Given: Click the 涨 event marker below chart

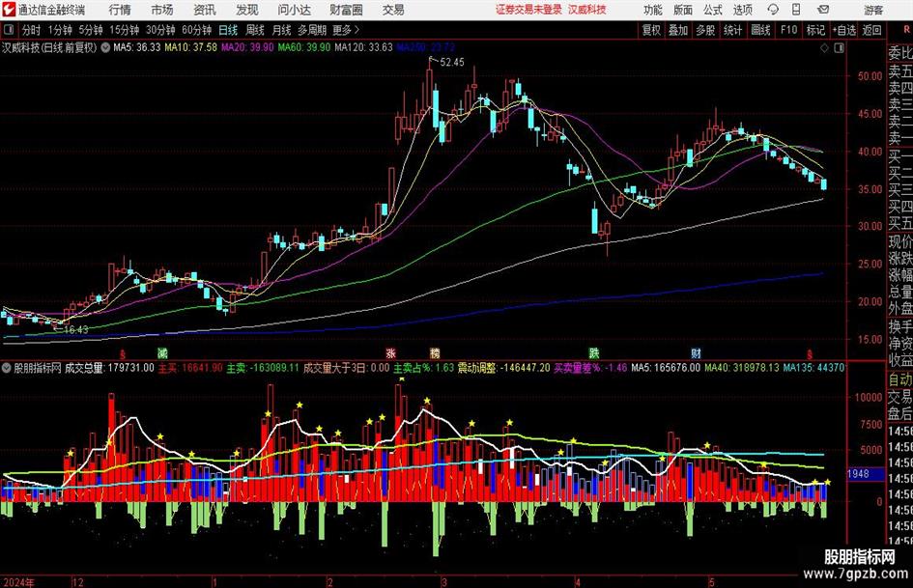Looking at the screenshot, I should (390, 352).
